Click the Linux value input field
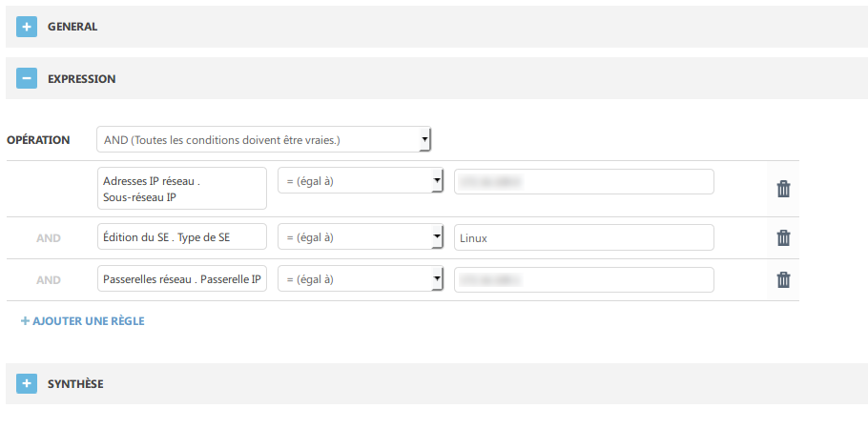Screen dimensions: 868x428 click(584, 237)
